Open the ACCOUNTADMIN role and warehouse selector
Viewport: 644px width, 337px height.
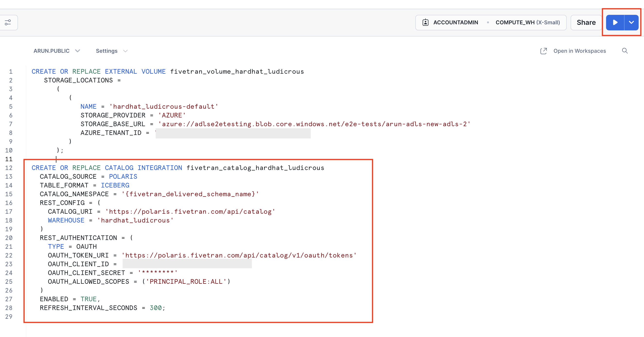(x=491, y=23)
